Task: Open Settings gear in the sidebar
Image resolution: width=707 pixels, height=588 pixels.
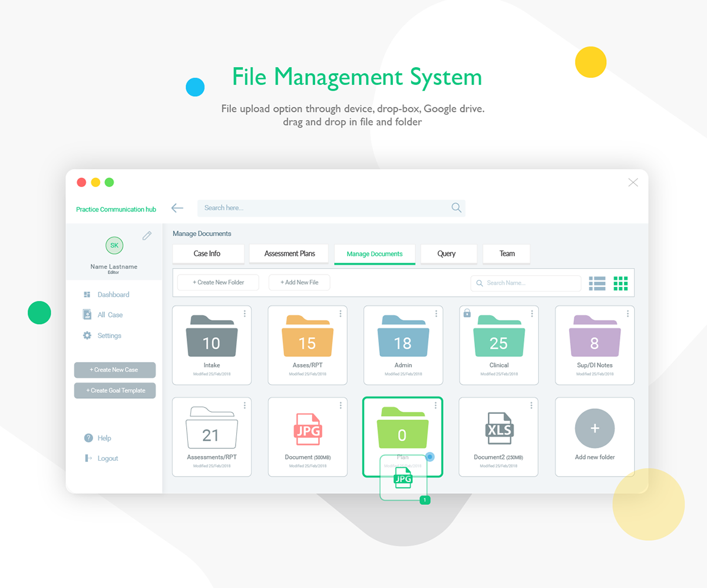Action: click(x=102, y=335)
